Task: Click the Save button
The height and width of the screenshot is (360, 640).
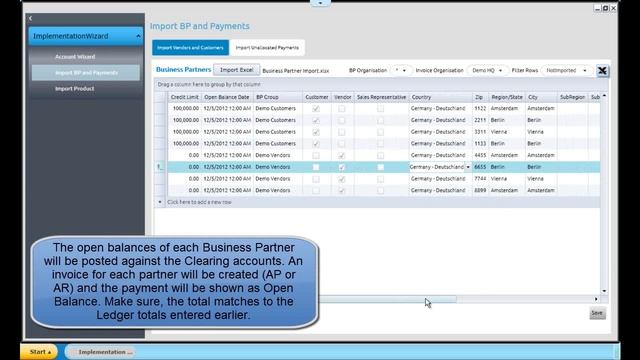Action: click(597, 313)
